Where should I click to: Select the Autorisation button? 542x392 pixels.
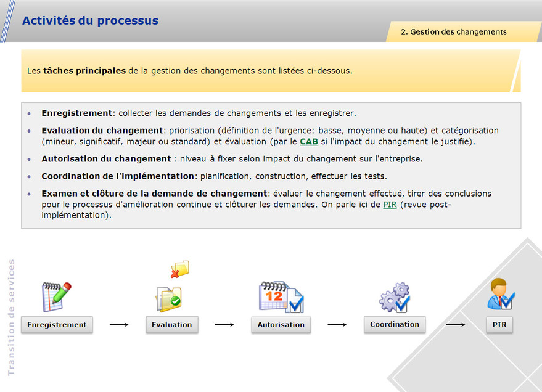tap(281, 325)
